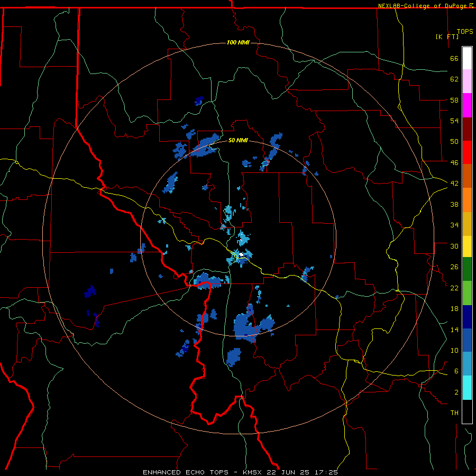Click the light blue legend swatch

pos(467,364)
